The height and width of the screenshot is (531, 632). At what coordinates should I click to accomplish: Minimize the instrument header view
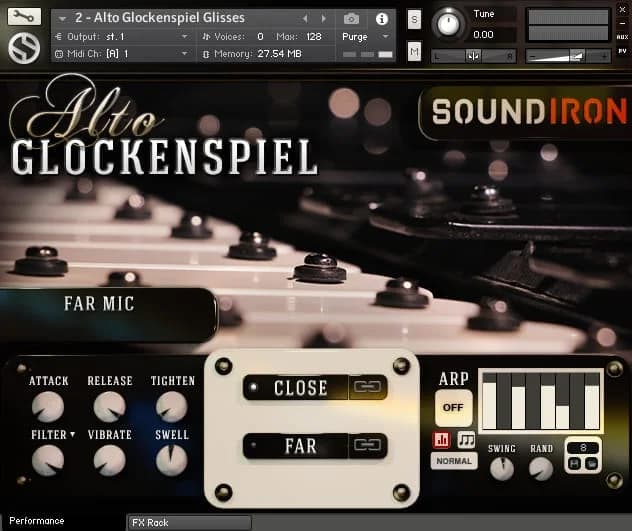pos(622,23)
